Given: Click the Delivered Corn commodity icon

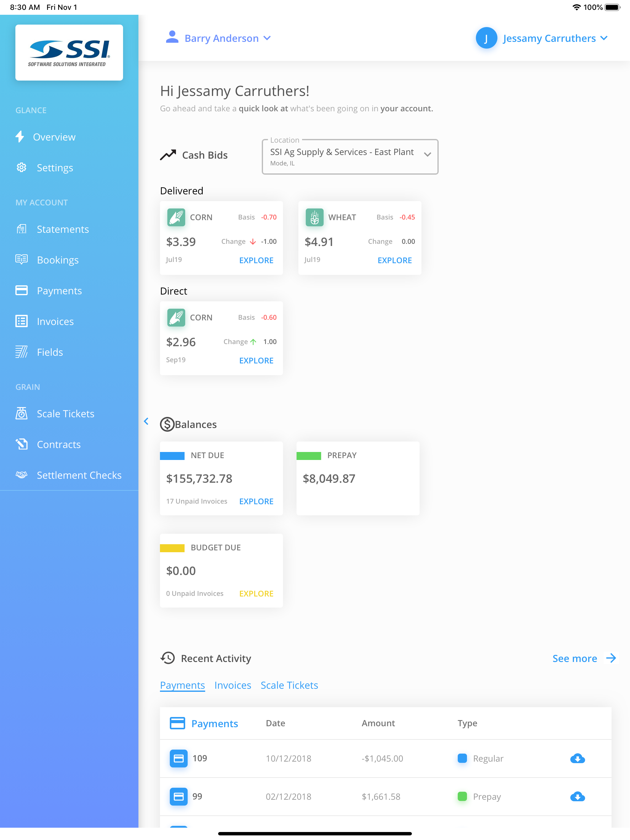Looking at the screenshot, I should (176, 217).
